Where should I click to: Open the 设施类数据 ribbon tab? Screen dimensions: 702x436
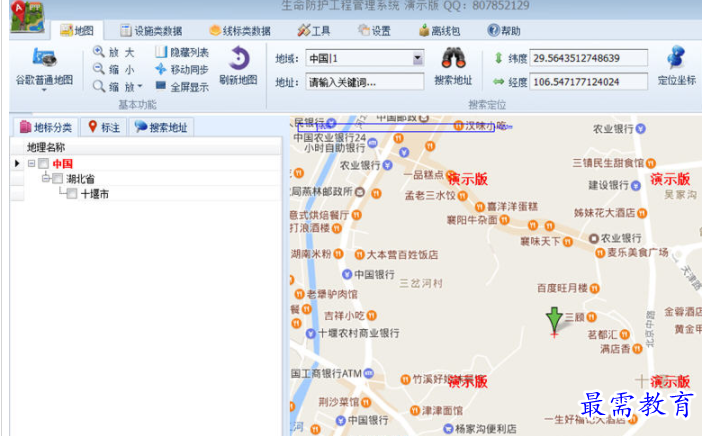coord(151,30)
